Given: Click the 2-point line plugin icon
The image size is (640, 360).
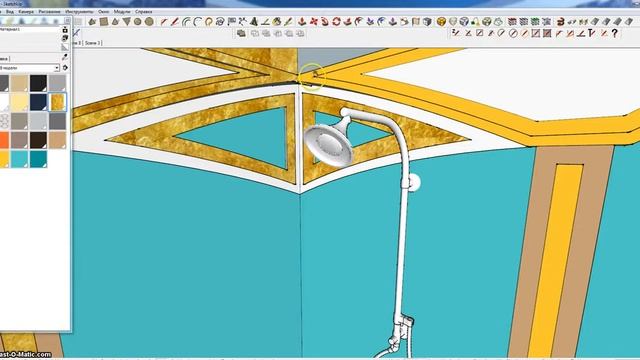Looking at the screenshot, I should click(x=456, y=33).
